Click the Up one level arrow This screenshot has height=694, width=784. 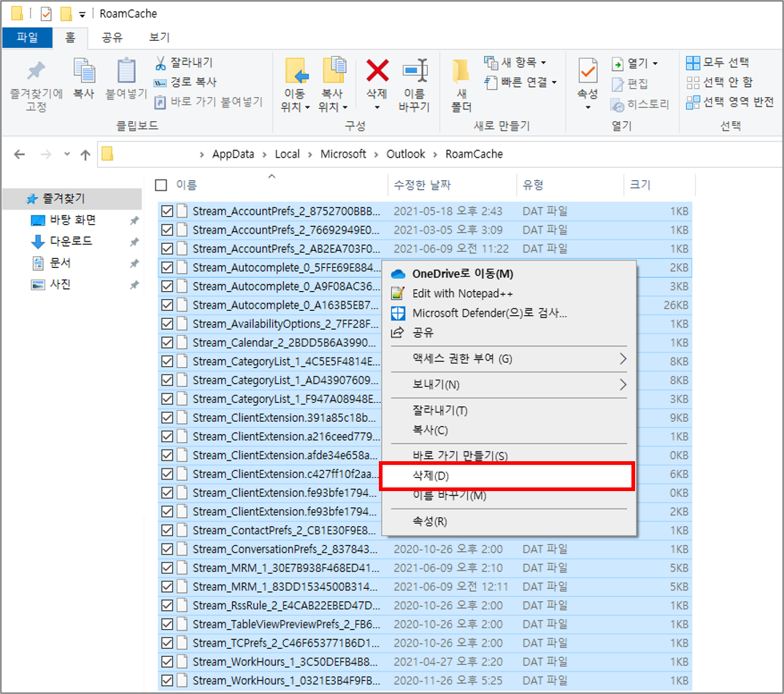tap(85, 155)
